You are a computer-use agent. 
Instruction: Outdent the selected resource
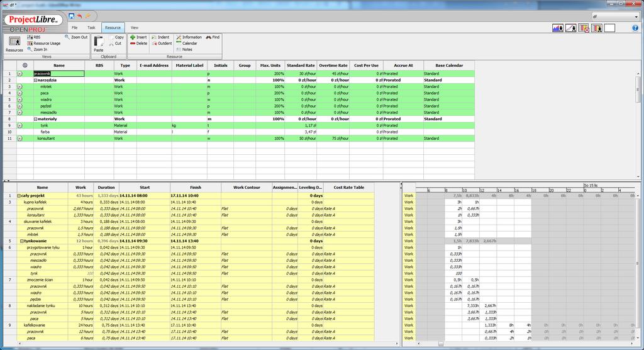click(162, 43)
